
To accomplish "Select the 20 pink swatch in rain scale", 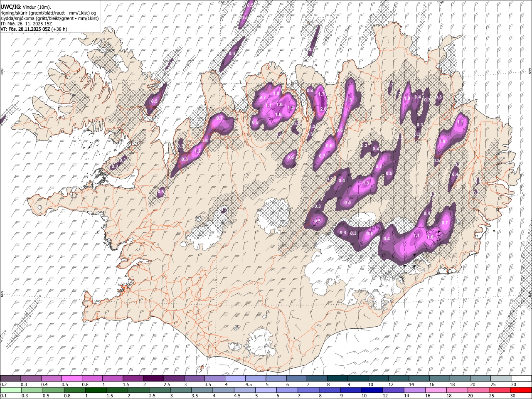I will click(479, 390).
